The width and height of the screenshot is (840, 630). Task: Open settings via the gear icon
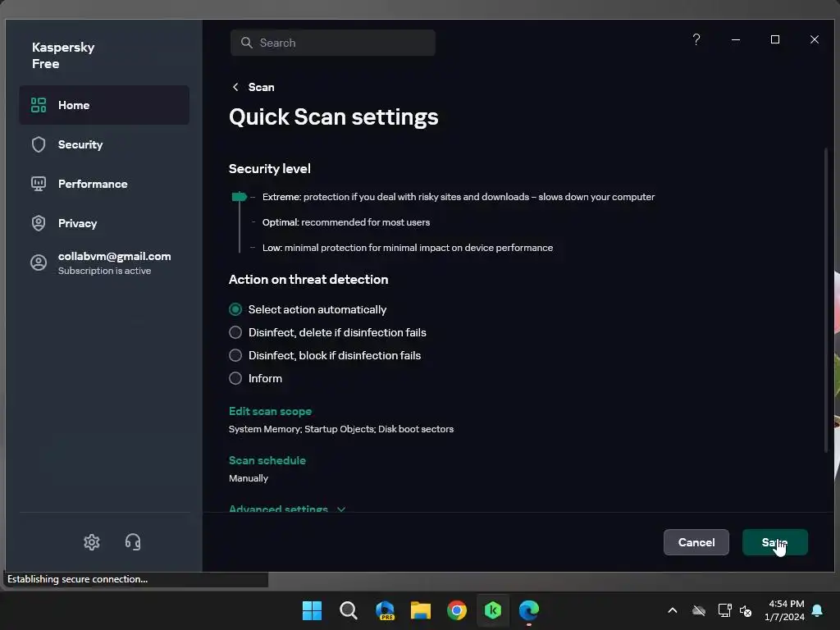92,542
